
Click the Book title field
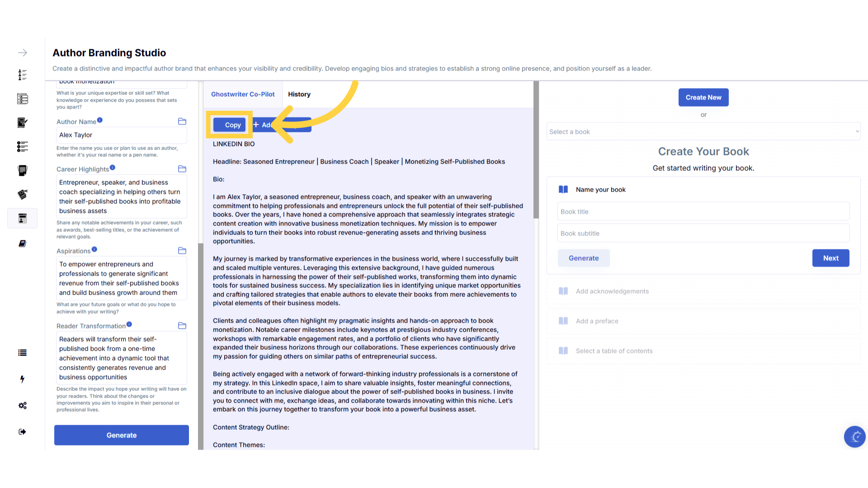coord(703,211)
